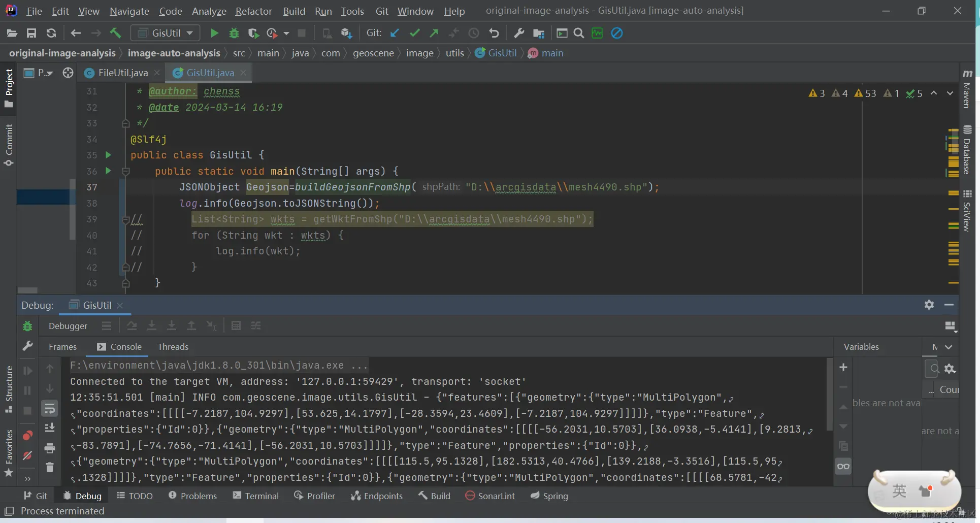This screenshot has width=980, height=523.
Task: Toggle the Structure tool window
Action: pyautogui.click(x=9, y=389)
